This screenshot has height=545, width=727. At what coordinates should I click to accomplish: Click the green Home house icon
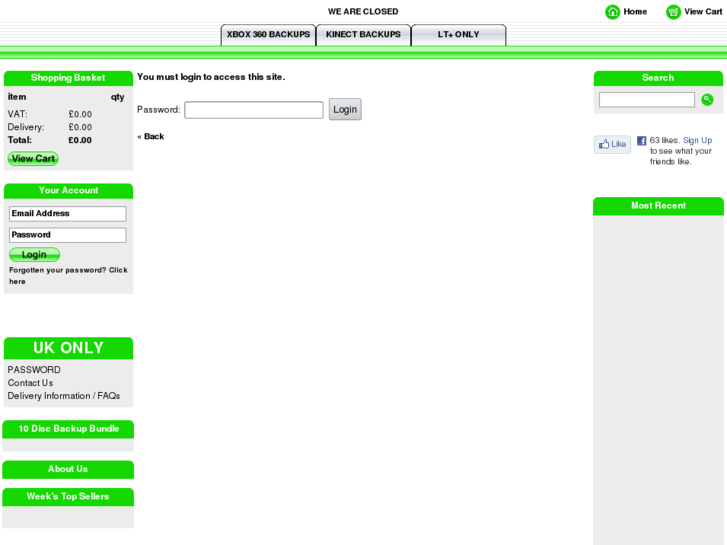[612, 12]
